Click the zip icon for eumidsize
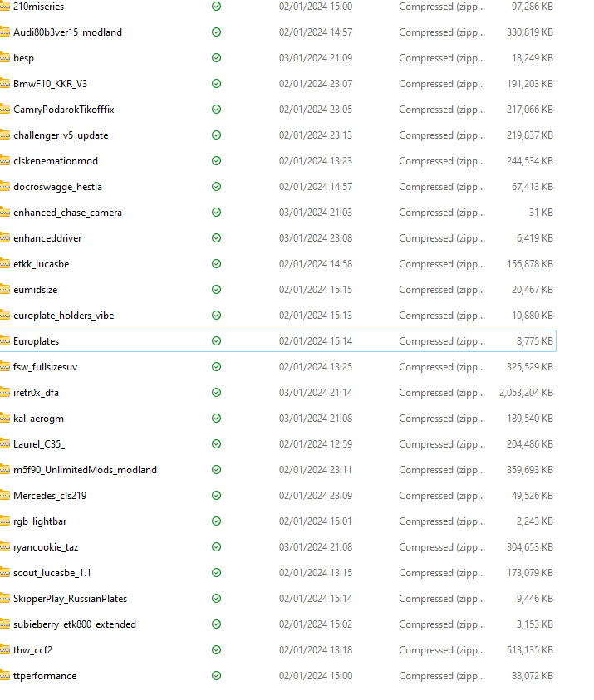 4,289
